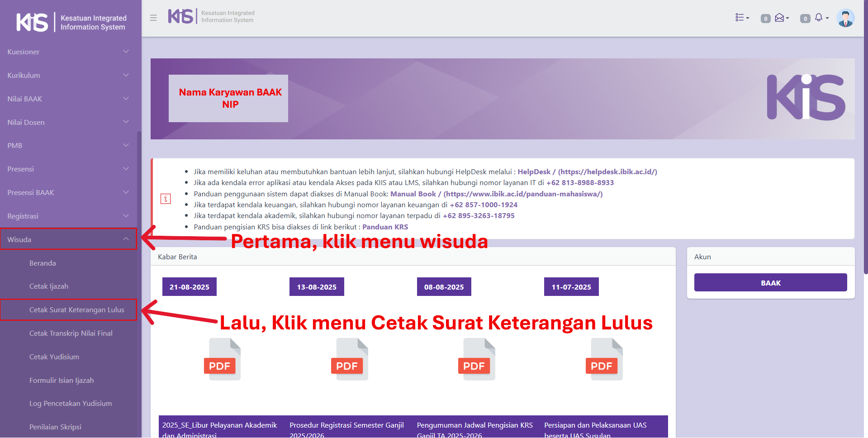Open the Panduan KRS link
The height and width of the screenshot is (438, 868).
[x=385, y=227]
